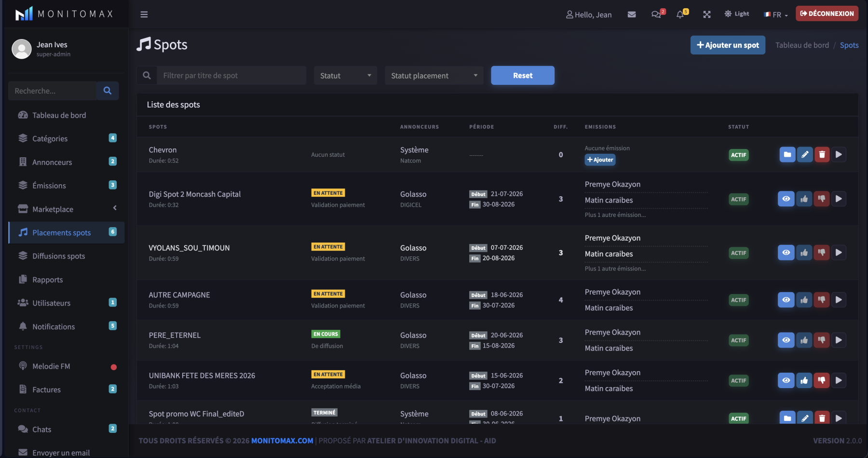Play the AUTRE CAMPAGNE spot
Screen dimensions: 868x458
[x=839, y=300]
